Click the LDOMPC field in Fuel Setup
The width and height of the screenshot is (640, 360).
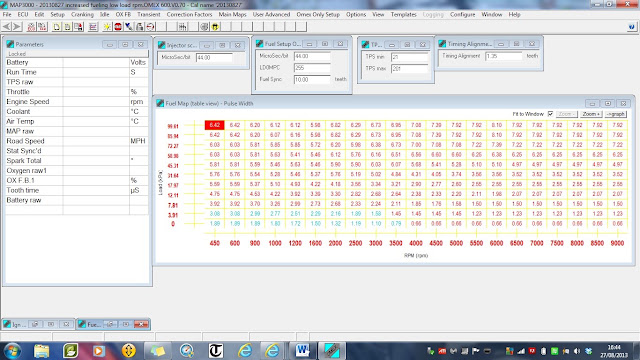pyautogui.click(x=312, y=68)
